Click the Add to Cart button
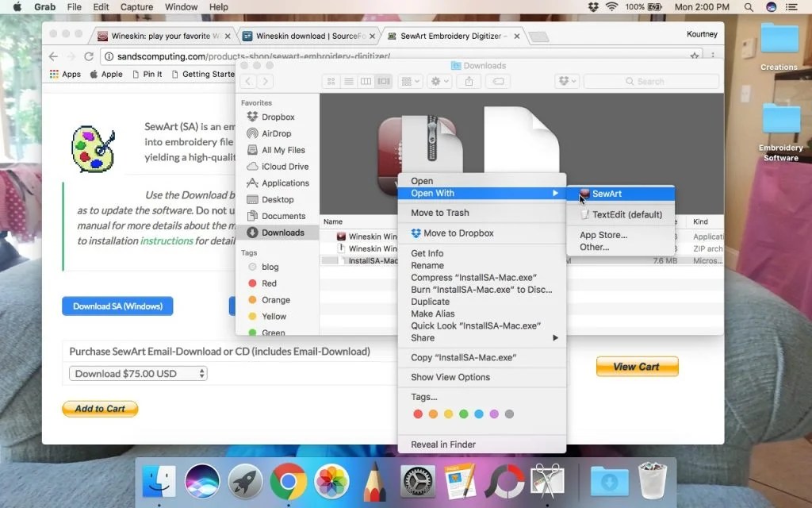 (100, 409)
